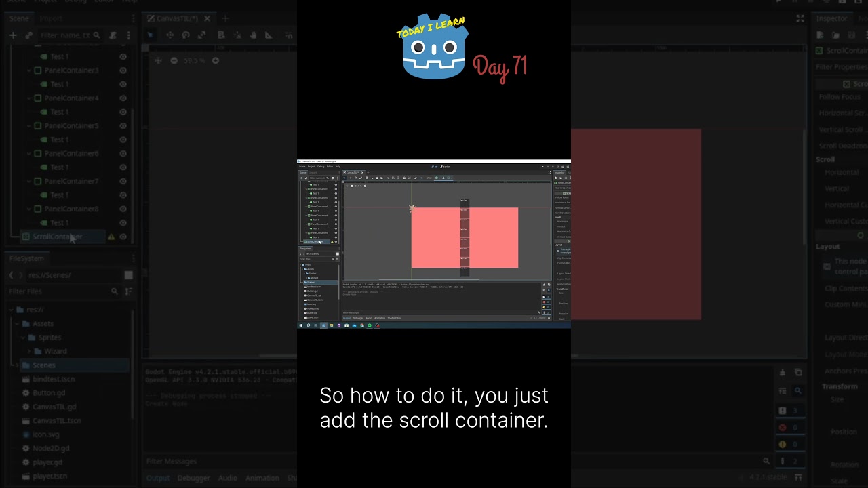Open the Inspector dock tab

coord(831,18)
